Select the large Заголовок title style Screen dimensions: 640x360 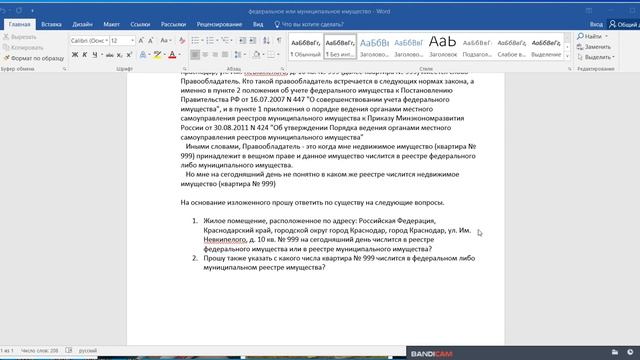443,47
